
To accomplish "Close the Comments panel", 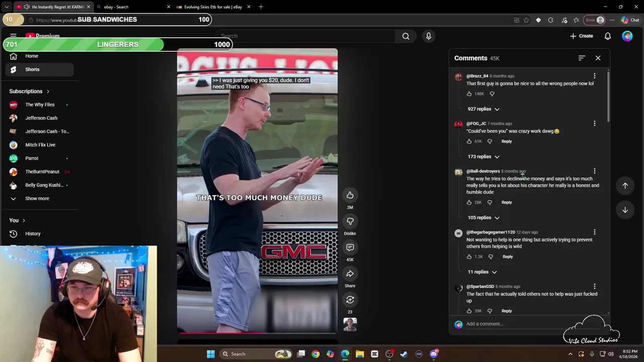I will click(x=598, y=58).
